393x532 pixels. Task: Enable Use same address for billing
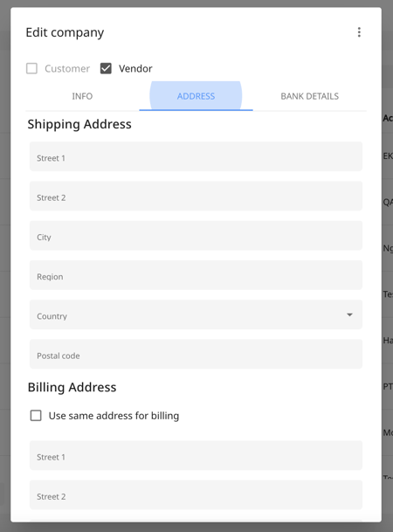(x=36, y=416)
